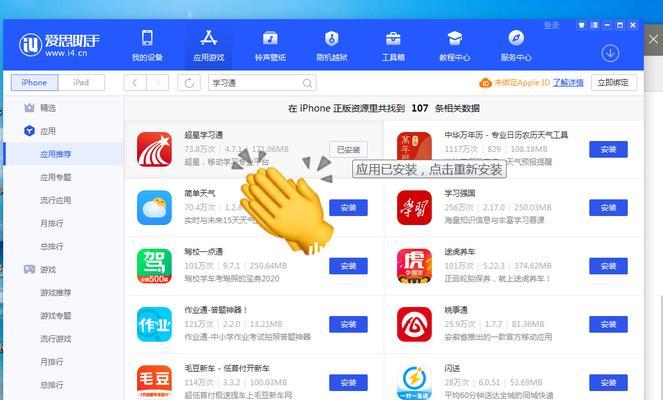Open 驾校一点通 app title

[x=204, y=252]
